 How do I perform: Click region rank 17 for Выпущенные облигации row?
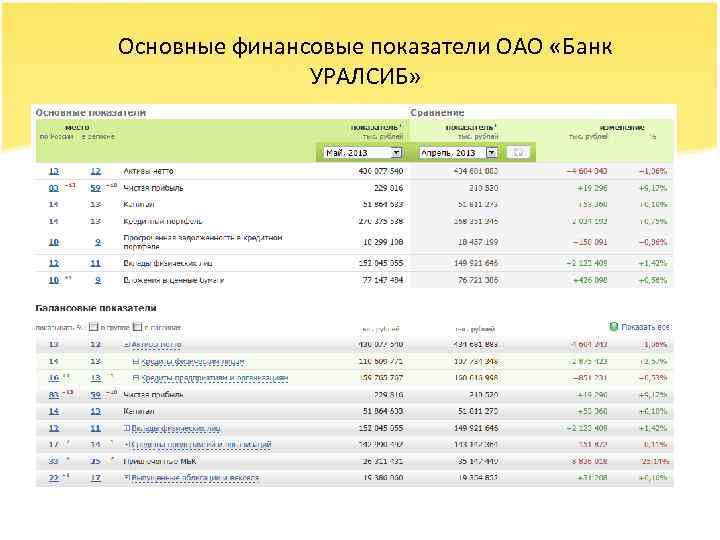pos(96,478)
